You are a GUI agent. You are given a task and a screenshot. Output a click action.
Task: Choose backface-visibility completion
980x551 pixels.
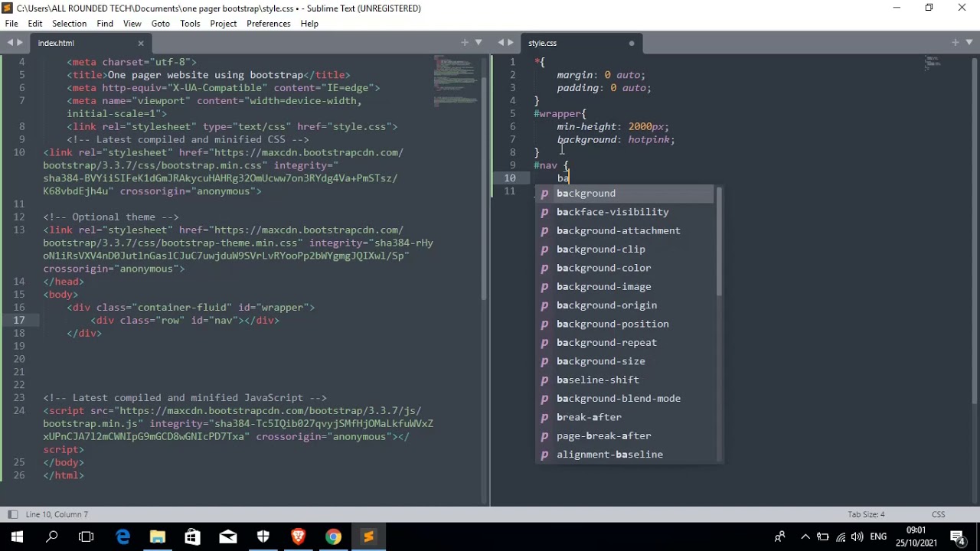click(x=625, y=212)
